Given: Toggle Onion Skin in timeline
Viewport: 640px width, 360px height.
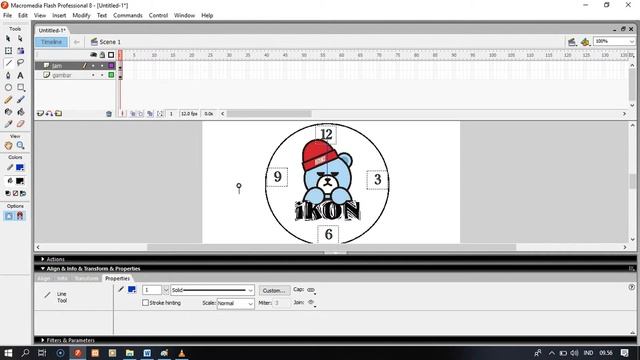Looking at the screenshot, I should (x=133, y=114).
